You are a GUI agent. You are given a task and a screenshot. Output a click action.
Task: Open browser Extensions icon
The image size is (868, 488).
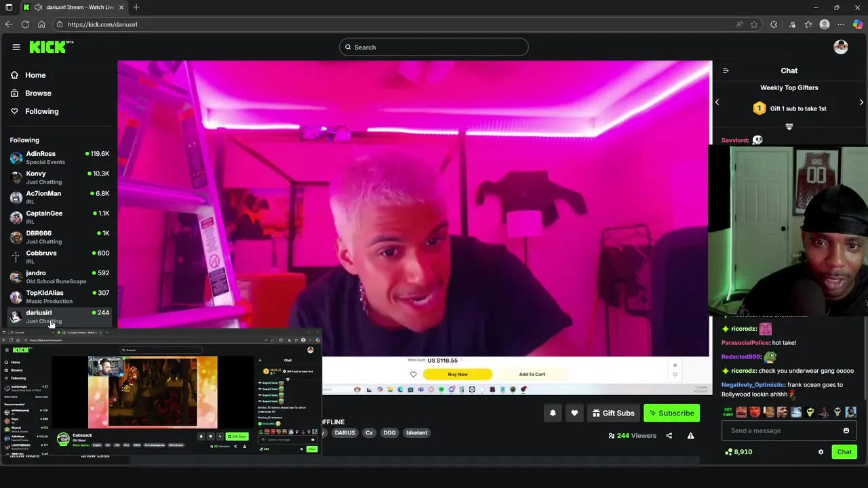774,24
